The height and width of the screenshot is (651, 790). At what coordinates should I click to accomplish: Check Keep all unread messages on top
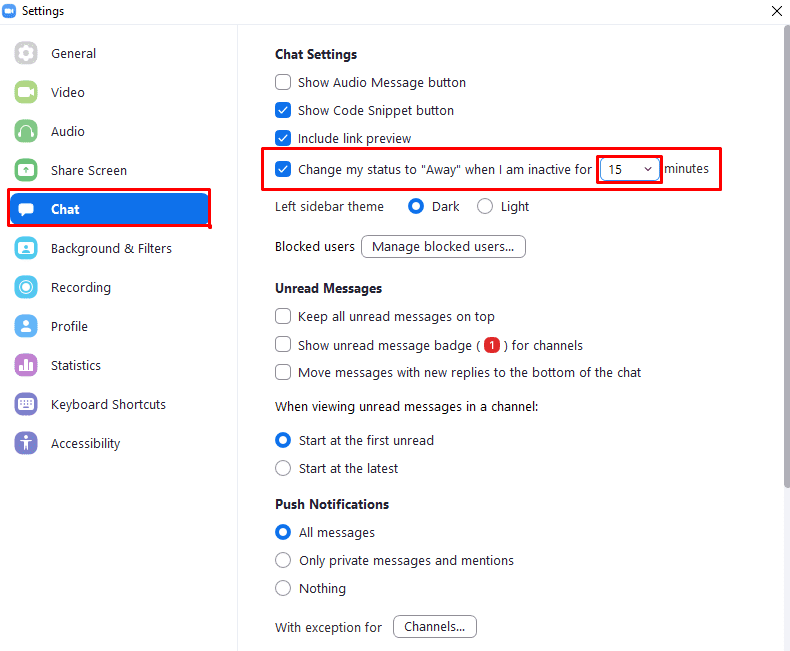[283, 316]
